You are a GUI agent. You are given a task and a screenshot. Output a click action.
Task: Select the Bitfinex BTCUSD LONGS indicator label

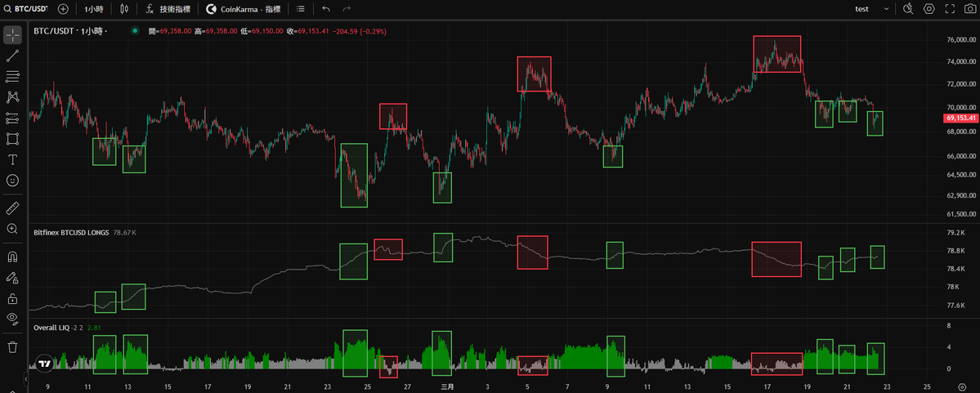[71, 232]
